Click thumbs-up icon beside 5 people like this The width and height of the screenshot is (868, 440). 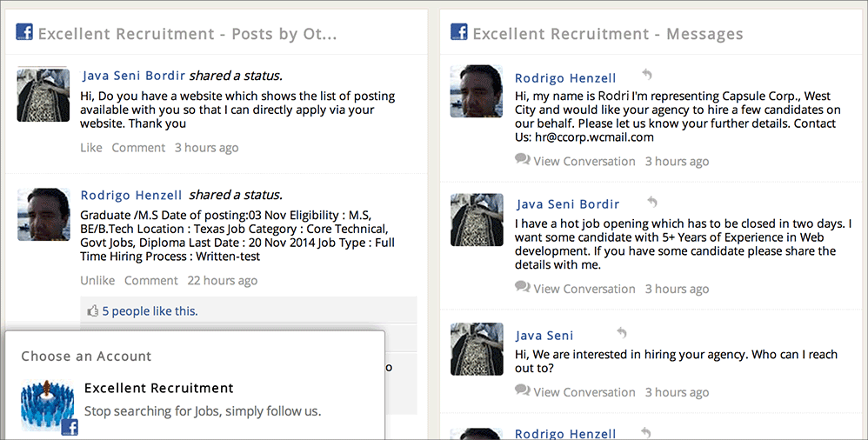click(93, 310)
